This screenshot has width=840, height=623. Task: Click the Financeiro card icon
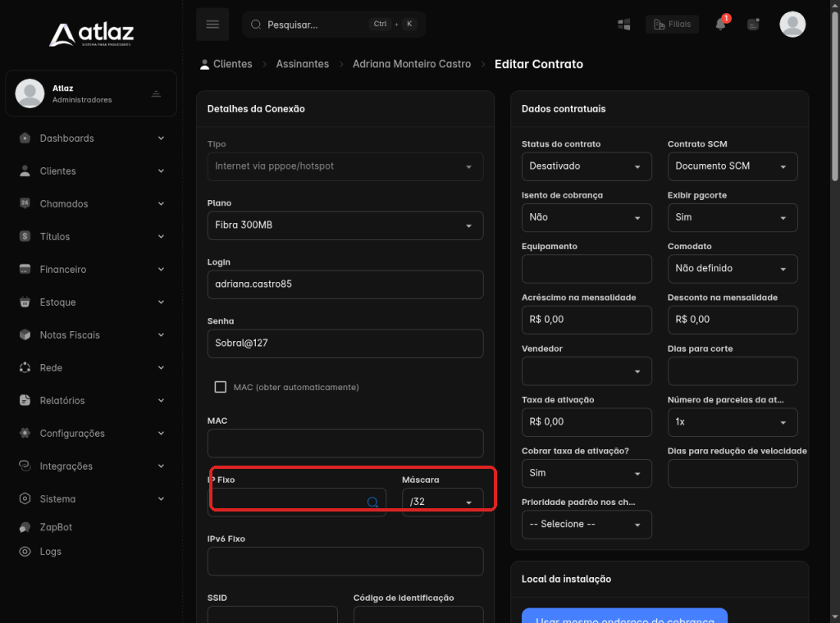tap(25, 269)
